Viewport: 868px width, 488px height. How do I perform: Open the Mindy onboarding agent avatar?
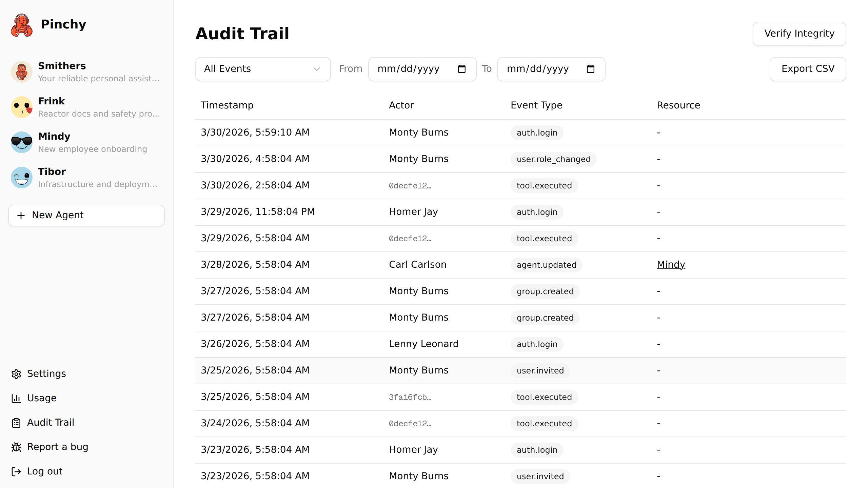point(21,142)
